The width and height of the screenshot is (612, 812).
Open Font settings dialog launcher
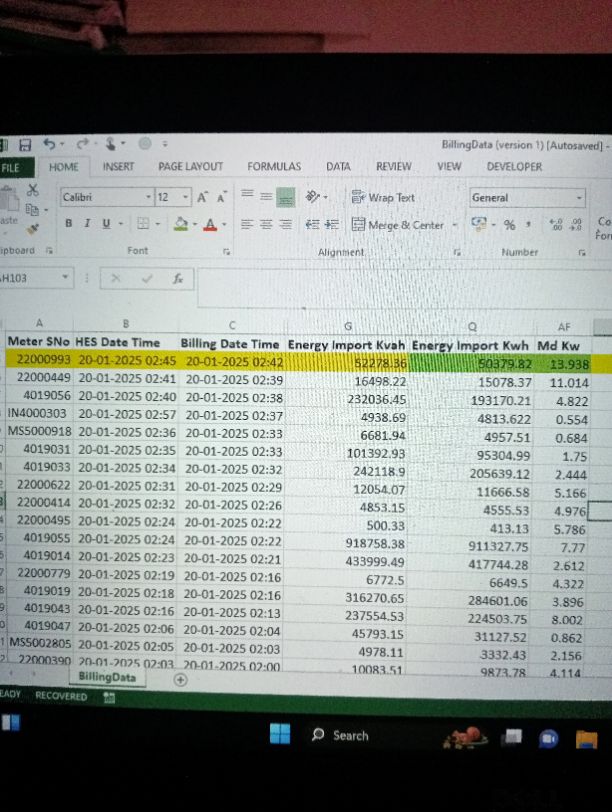226,252
